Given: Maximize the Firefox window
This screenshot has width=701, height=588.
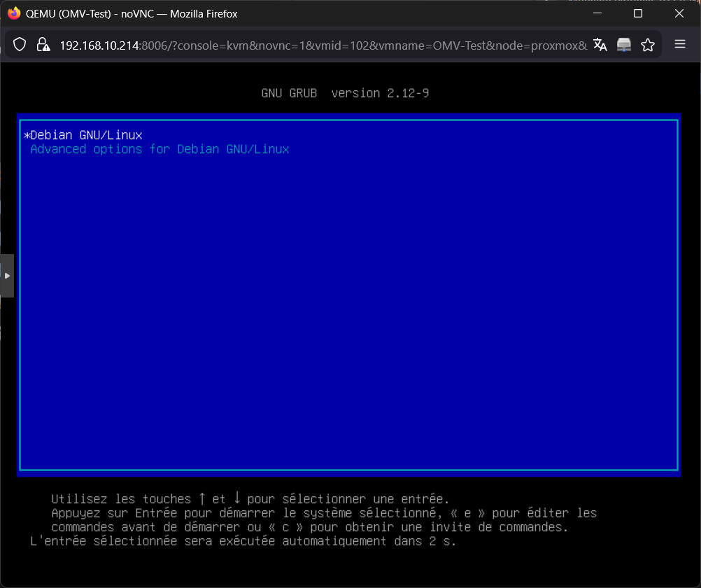Looking at the screenshot, I should point(638,13).
